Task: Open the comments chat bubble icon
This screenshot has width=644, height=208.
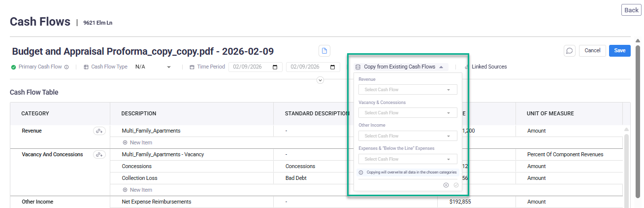Action: point(569,51)
